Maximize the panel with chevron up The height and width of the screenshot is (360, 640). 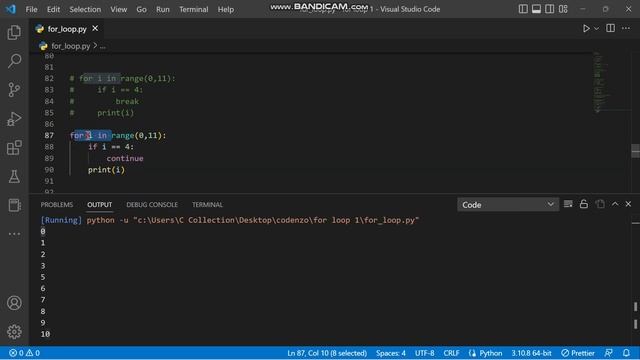(x=615, y=204)
